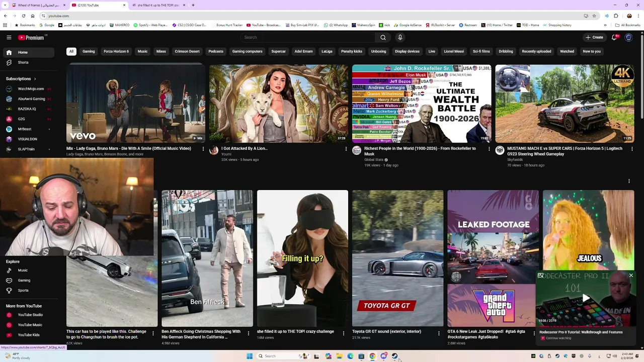Open options for I Got Attacked By A Lion
This screenshot has height=362, width=644.
coord(346,149)
